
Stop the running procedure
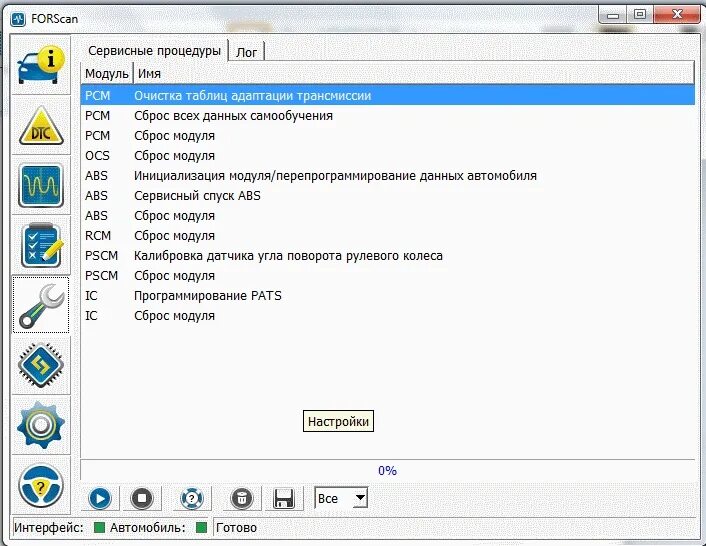142,498
